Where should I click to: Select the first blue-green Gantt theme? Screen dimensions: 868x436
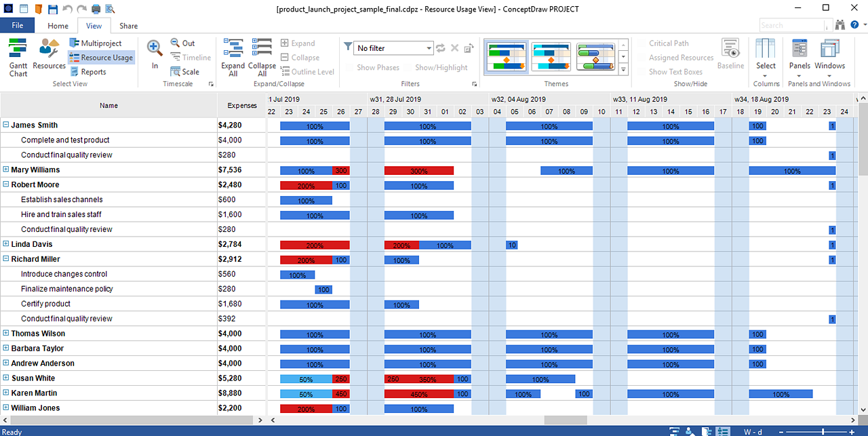pyautogui.click(x=507, y=56)
